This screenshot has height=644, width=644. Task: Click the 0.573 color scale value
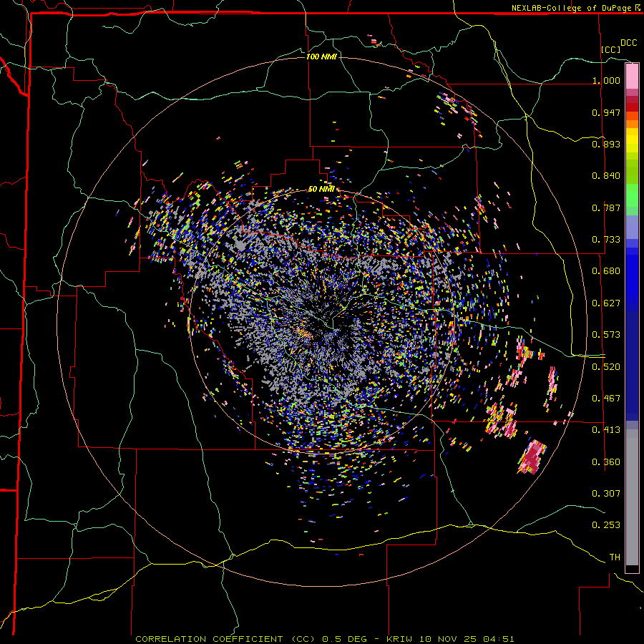coord(606,335)
